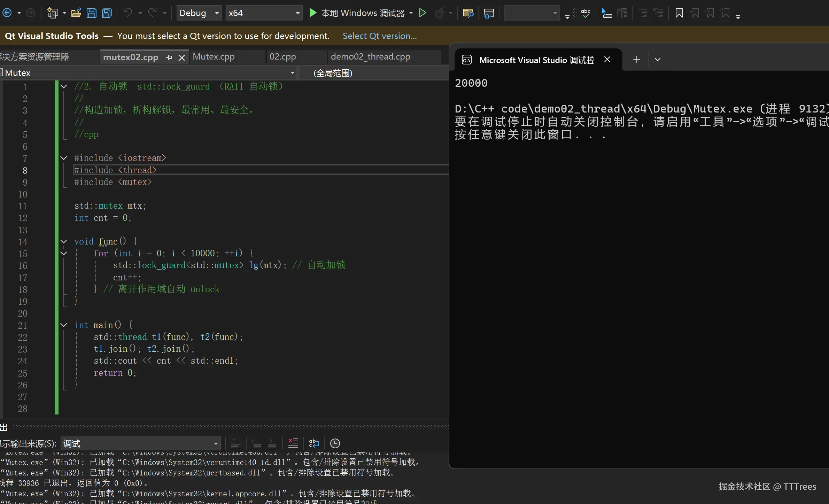Click the Navigate Backward arrow icon
829x504 pixels.
[7, 13]
